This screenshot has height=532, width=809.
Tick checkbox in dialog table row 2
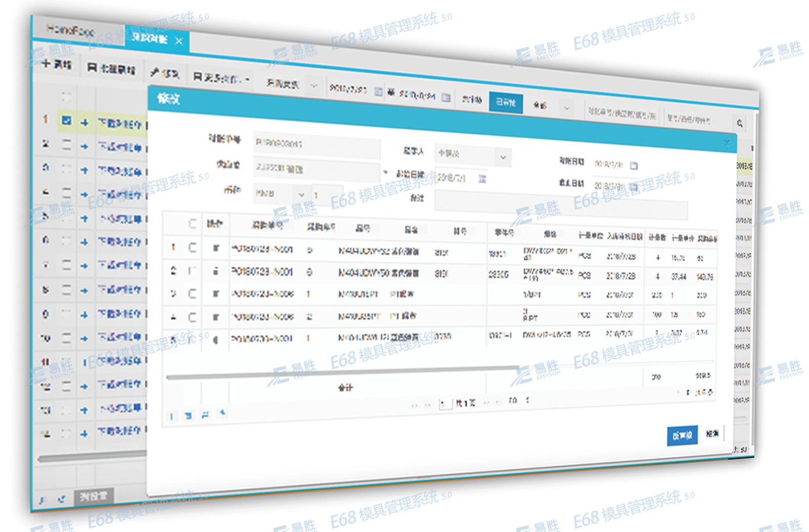click(x=192, y=271)
